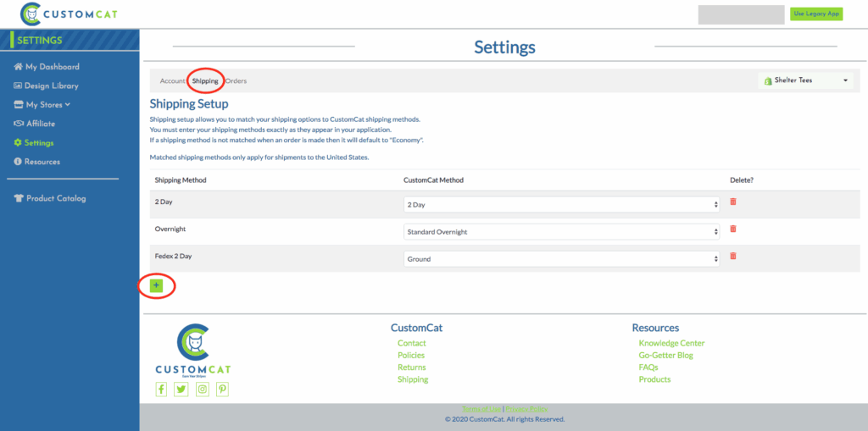
Task: Open the Pinterest icon in footer
Action: 223,390
